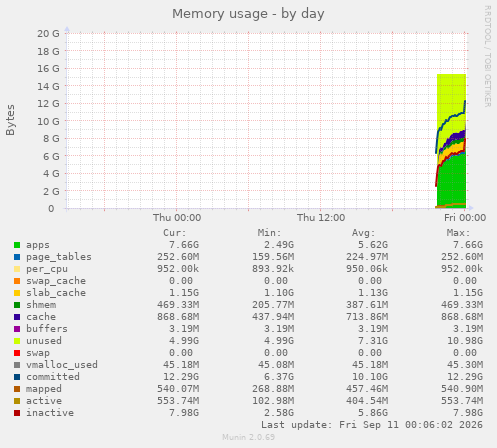Click the 'Fri 00:00' x-axis label
The height and width of the screenshot is (448, 497).
(x=465, y=218)
